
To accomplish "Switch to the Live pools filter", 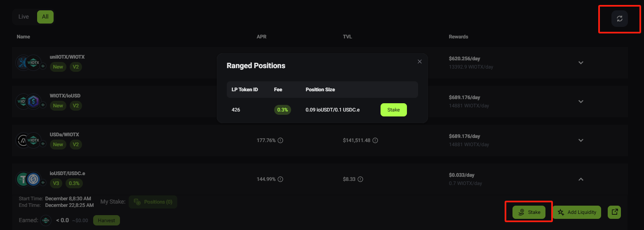I will (24, 17).
